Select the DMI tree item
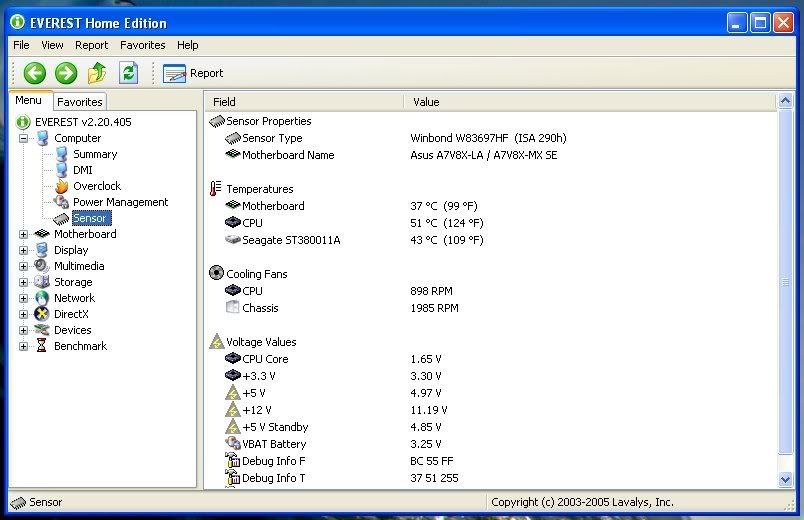The image size is (804, 520). pos(83,170)
